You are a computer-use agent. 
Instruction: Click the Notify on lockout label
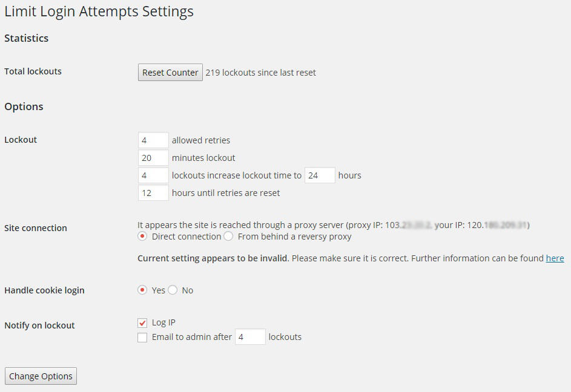click(x=39, y=325)
